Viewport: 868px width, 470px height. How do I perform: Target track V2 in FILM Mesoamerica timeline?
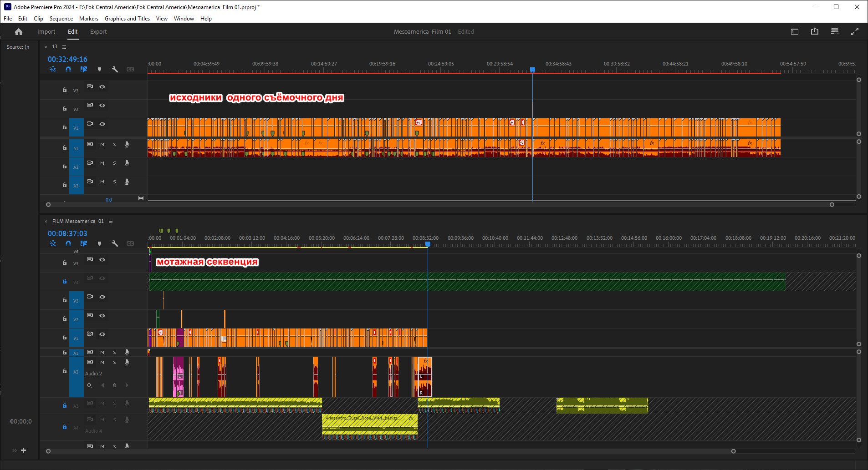(x=76, y=319)
